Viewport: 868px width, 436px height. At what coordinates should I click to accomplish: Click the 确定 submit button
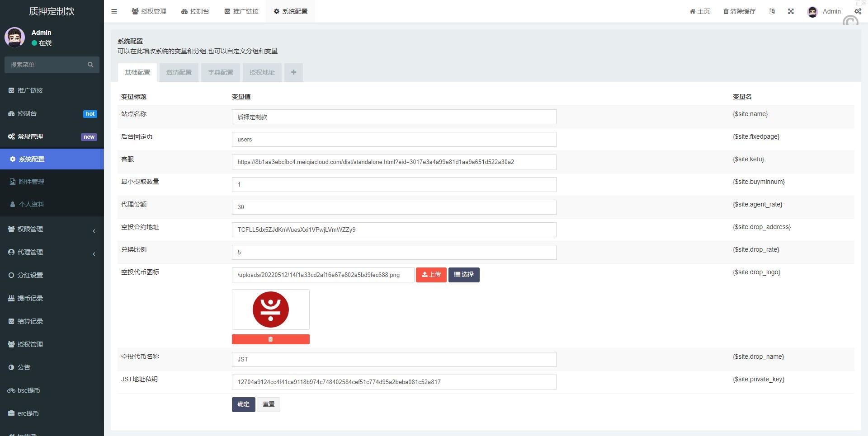coord(243,404)
